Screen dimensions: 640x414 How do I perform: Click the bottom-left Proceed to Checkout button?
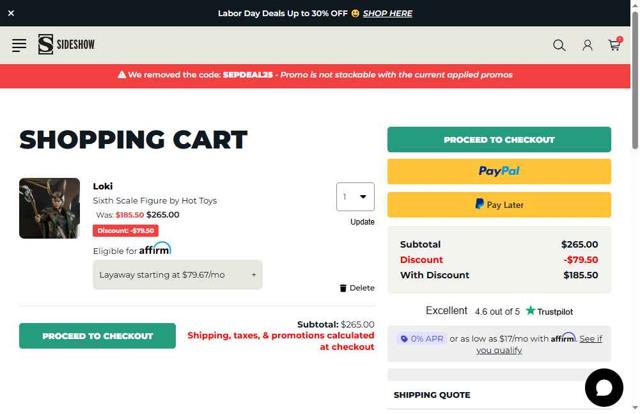[x=97, y=336]
